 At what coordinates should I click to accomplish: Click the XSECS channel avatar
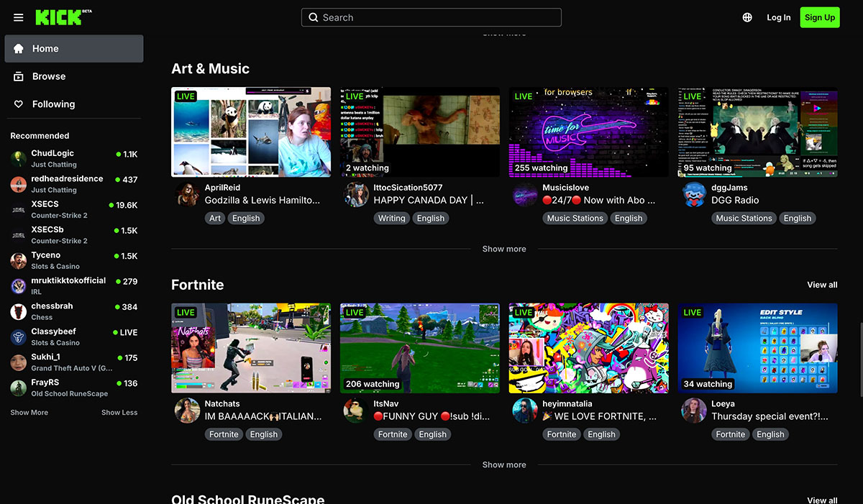click(19, 209)
